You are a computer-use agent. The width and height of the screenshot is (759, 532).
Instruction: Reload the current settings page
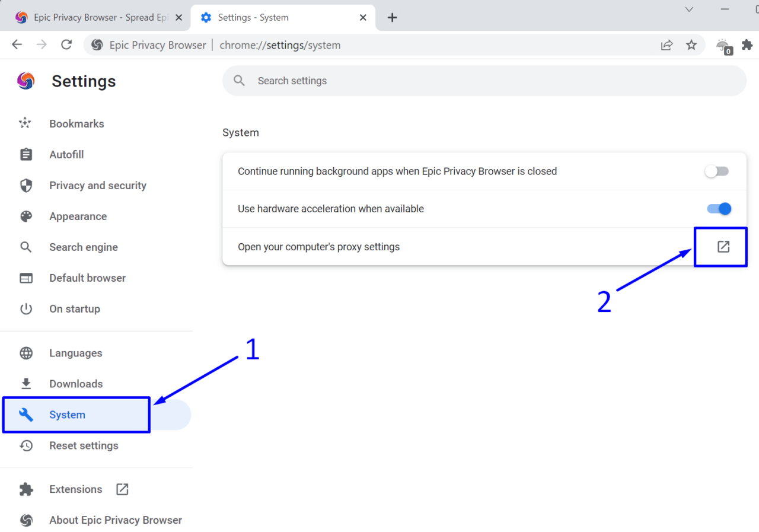66,44
